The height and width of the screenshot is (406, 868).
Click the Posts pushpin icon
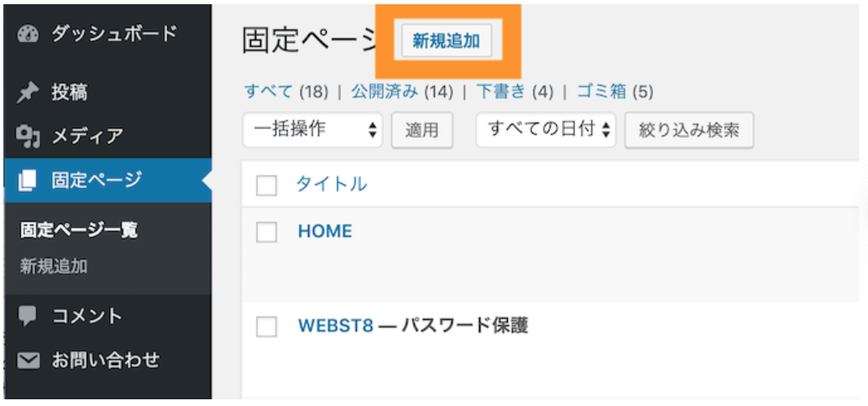pos(28,92)
